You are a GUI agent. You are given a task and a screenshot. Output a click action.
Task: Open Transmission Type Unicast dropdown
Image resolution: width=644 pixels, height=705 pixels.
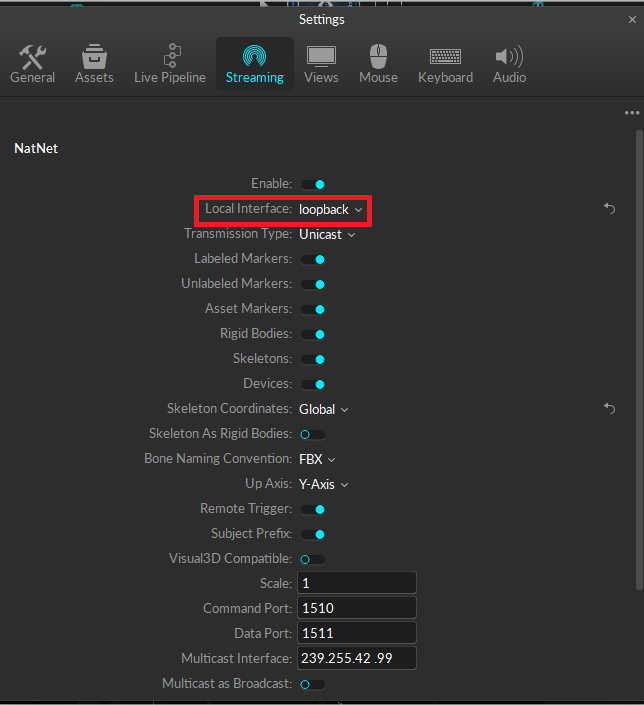[327, 235]
